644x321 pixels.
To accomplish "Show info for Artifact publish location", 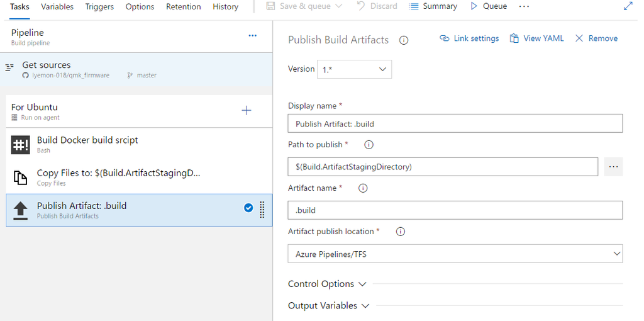I will 401,232.
